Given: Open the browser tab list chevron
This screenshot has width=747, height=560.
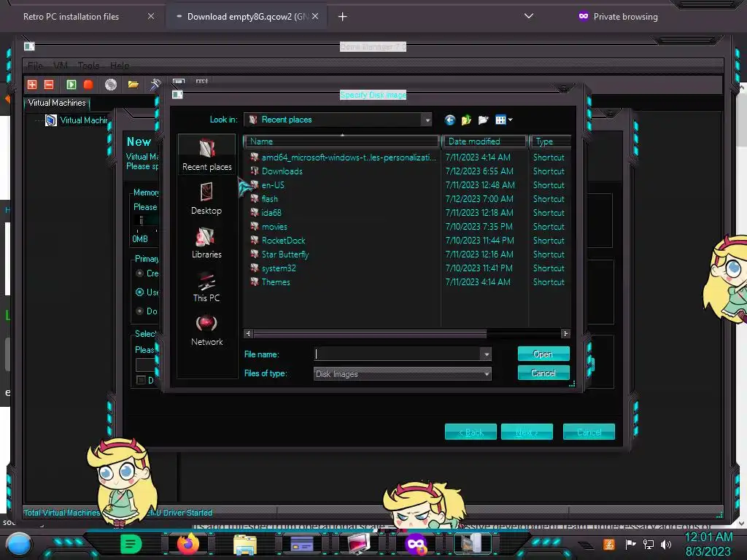Looking at the screenshot, I should tap(528, 16).
